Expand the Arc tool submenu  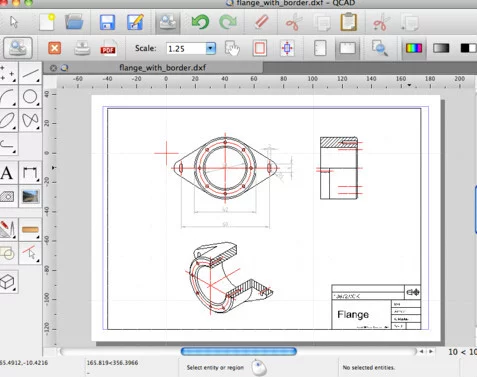[14, 104]
